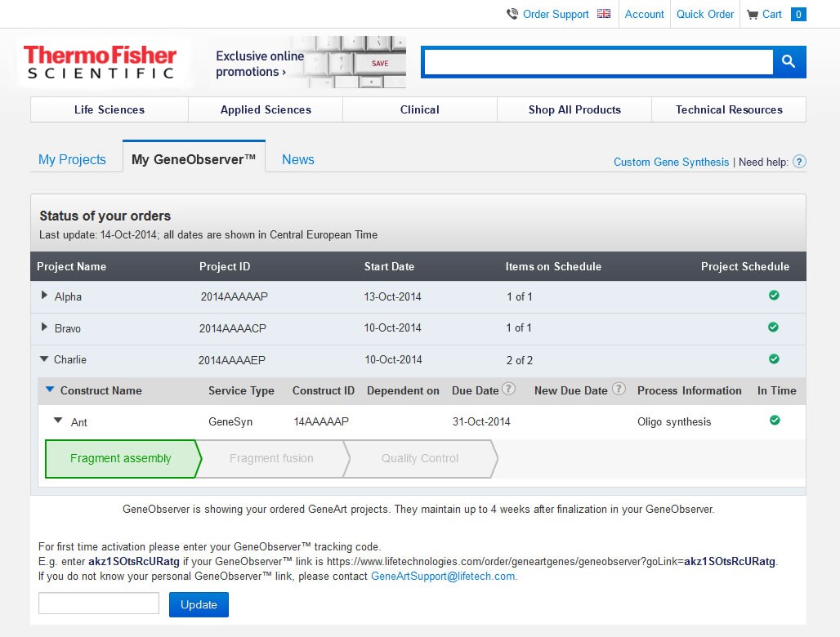840x637 pixels.
Task: Click the New Due Date question mark icon
Action: tap(618, 390)
